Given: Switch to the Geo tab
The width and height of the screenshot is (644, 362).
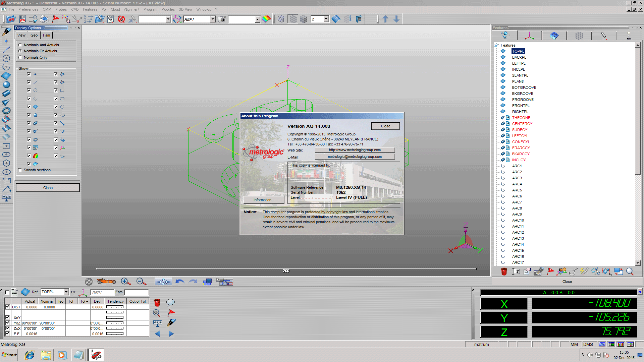Looking at the screenshot, I should (x=34, y=35).
